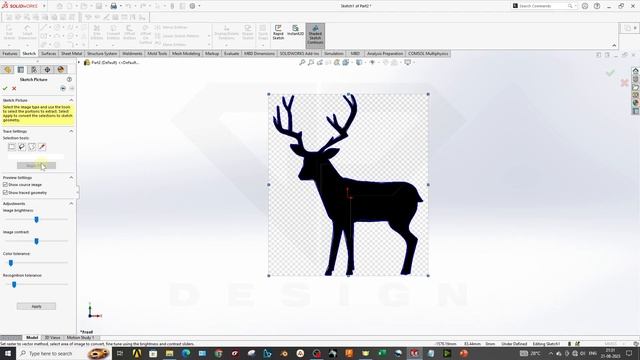Open the Weldments tab
Screen dimensions: 640x360
tap(132, 53)
